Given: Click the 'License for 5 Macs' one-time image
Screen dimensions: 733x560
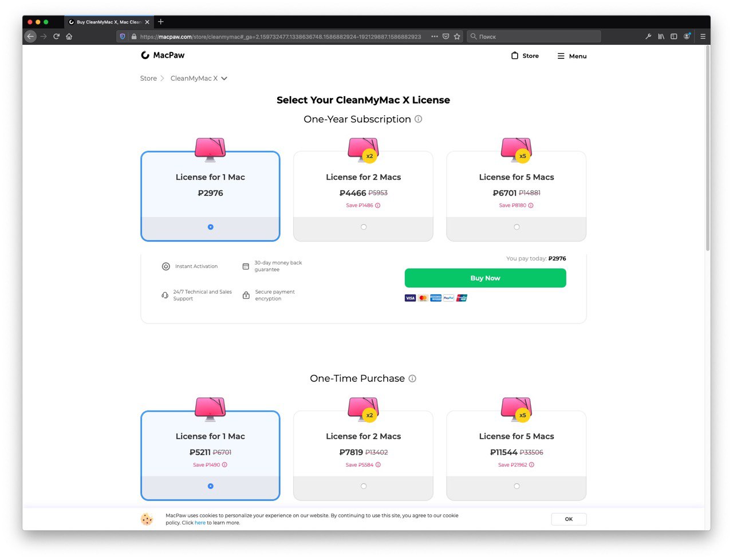Looking at the screenshot, I should coord(517,409).
